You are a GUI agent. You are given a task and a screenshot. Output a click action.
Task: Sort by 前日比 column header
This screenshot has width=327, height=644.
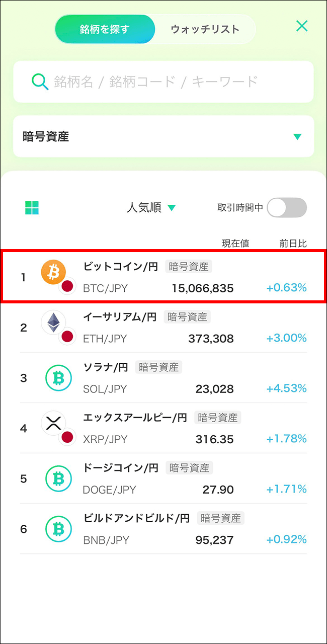[x=293, y=244]
